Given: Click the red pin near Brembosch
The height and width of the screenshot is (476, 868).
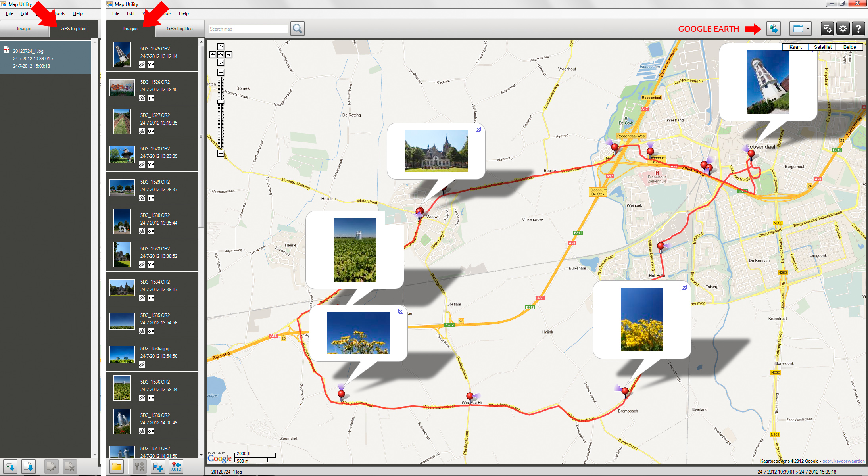Looking at the screenshot, I should point(625,392).
